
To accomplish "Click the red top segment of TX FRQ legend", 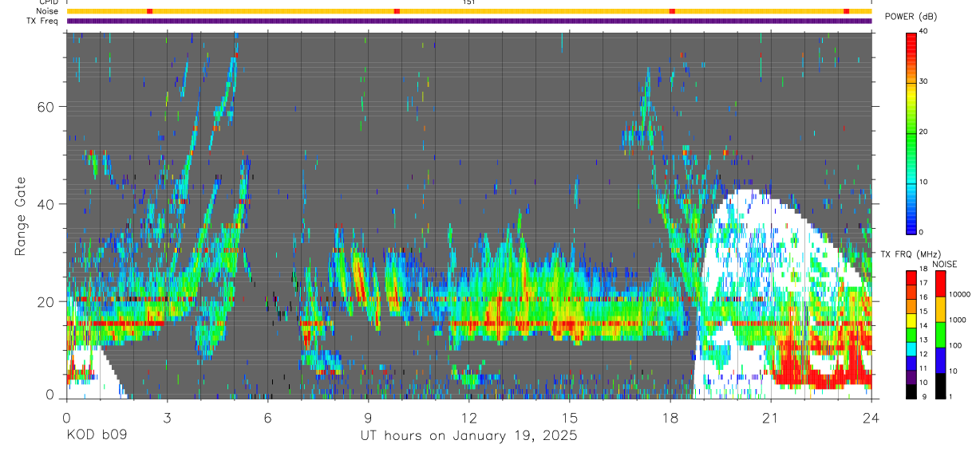I will (x=911, y=277).
